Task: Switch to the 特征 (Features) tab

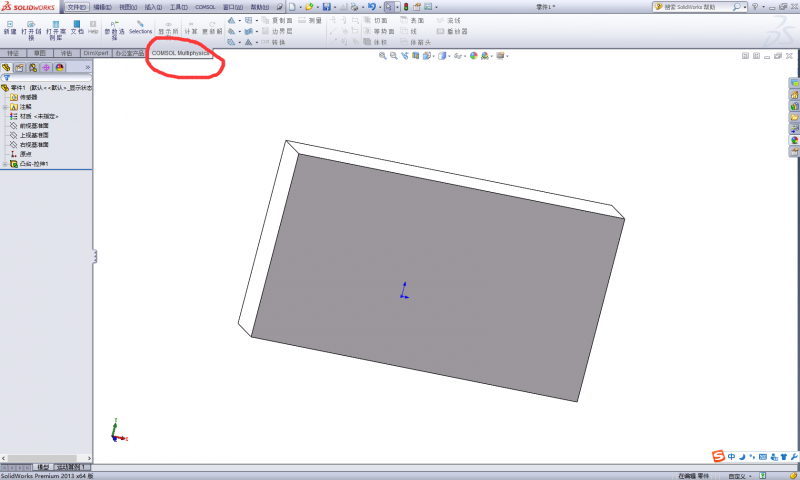Action: tap(13, 53)
